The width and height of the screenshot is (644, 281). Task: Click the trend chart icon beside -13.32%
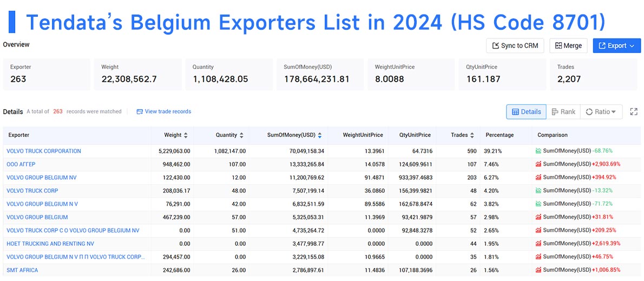pos(538,191)
